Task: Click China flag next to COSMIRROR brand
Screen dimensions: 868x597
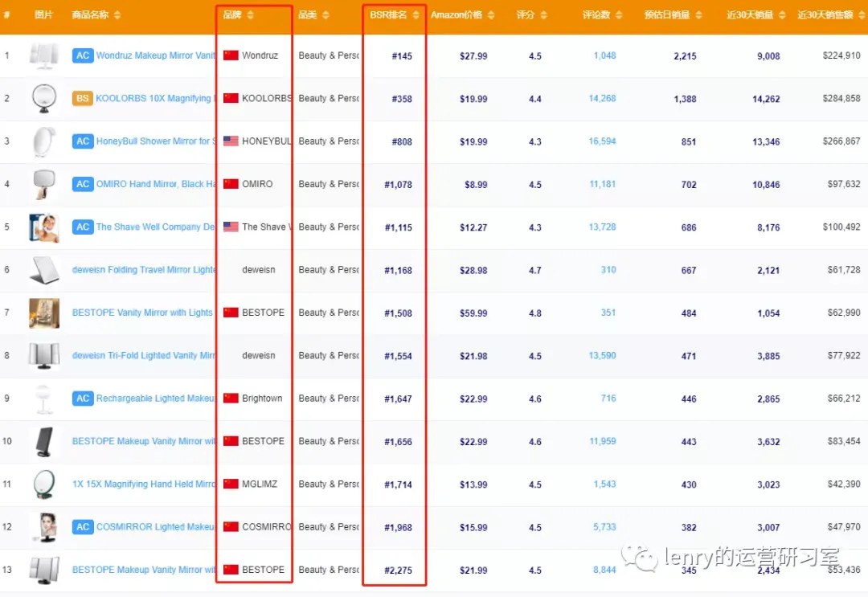Action: pyautogui.click(x=231, y=527)
